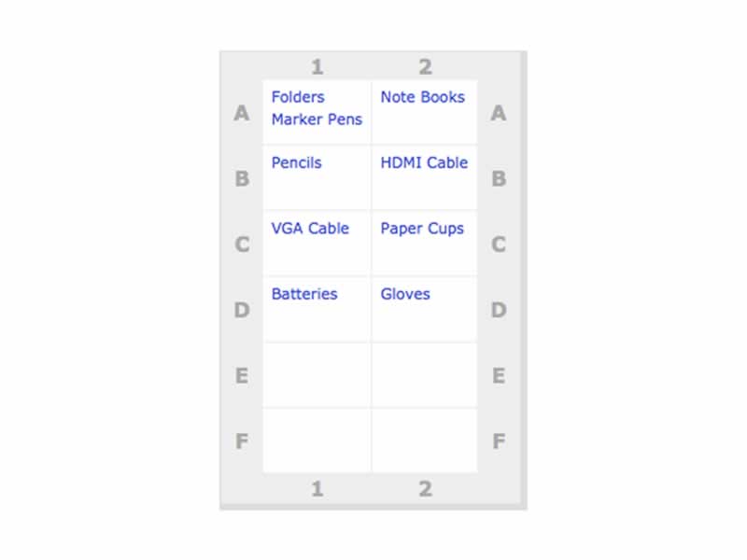This screenshot has height=560, width=747.
Task: Click the left row F label
Action: pos(242,441)
